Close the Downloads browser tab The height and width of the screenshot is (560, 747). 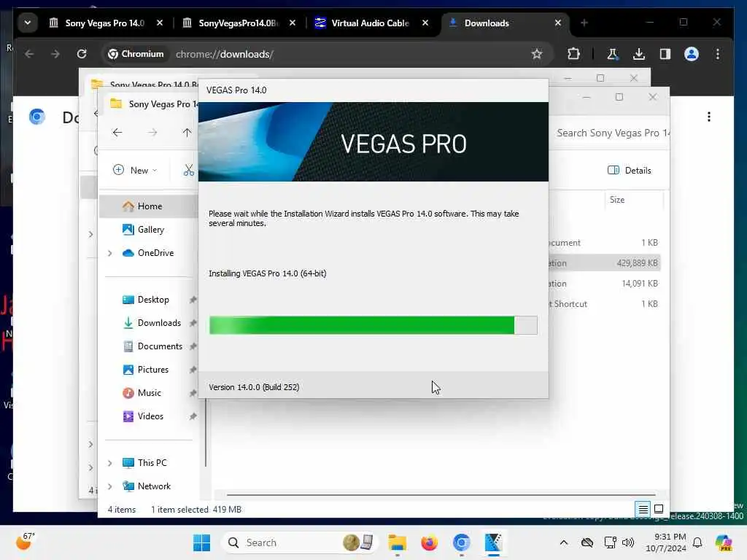coord(558,23)
